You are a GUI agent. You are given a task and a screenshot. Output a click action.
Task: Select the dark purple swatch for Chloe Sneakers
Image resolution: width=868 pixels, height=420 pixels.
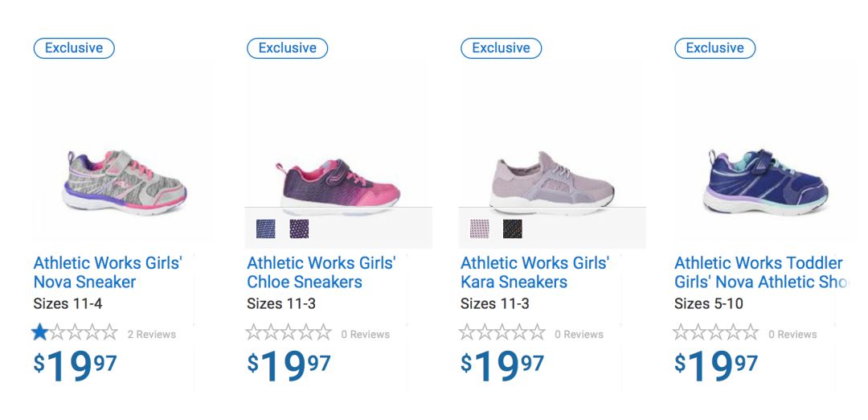tap(299, 229)
